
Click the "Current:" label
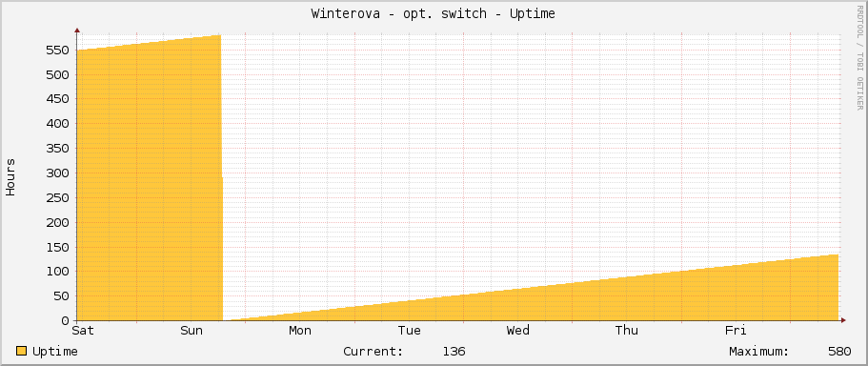pos(373,352)
